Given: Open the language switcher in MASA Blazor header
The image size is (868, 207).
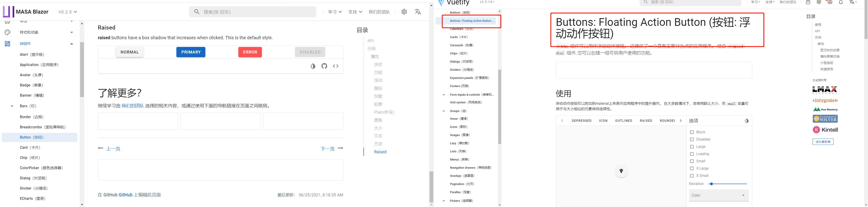Looking at the screenshot, I should 418,12.
